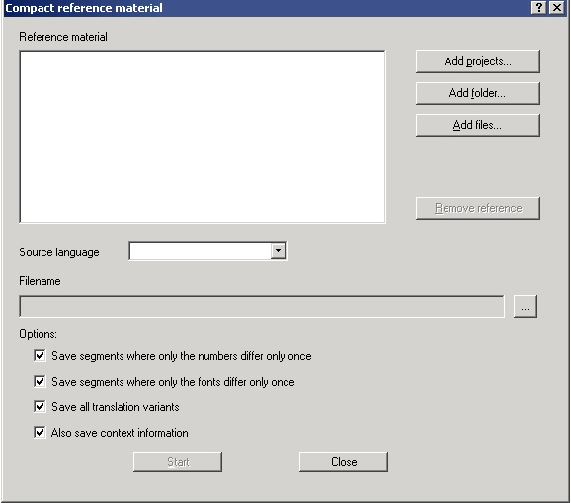
Task: Toggle numbers differ only once checkbox
Action: [40, 355]
